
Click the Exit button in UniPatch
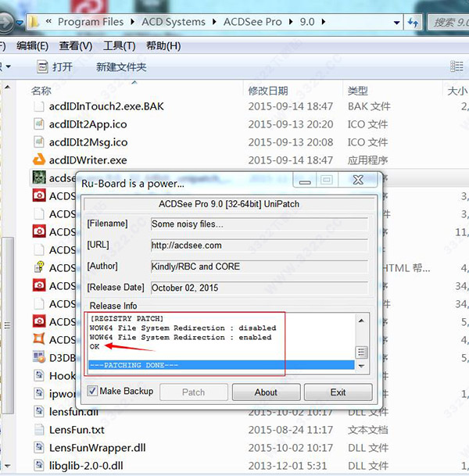338,392
